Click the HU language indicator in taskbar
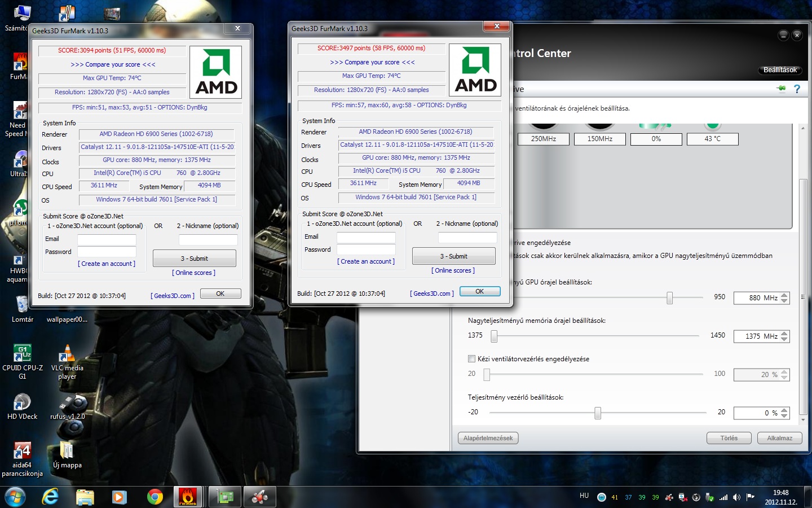Viewport: 812px width, 508px height. pyautogui.click(x=584, y=496)
